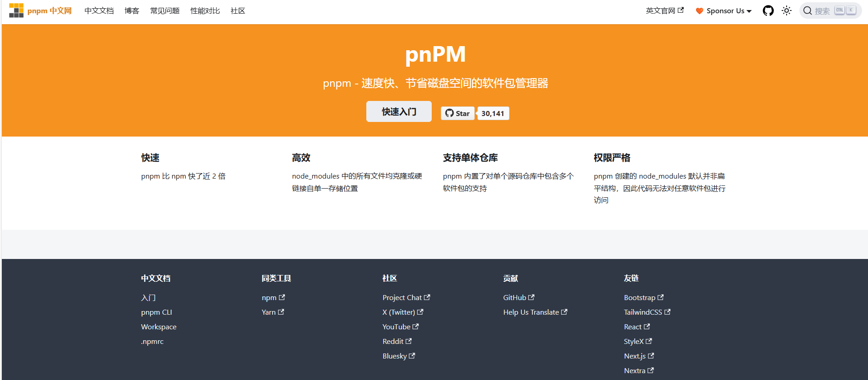
Task: Open the footer GitHub link under 贡献
Action: [x=519, y=298]
